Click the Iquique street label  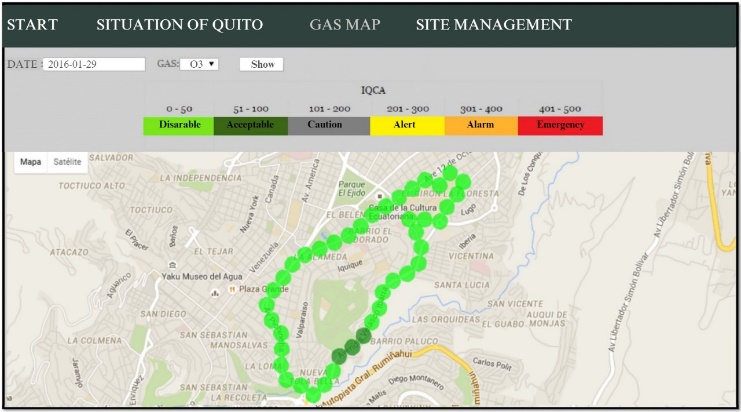point(350,266)
